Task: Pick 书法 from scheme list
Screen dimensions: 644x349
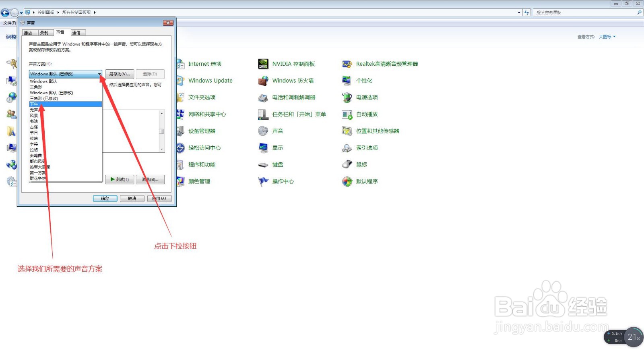Action: coord(65,121)
